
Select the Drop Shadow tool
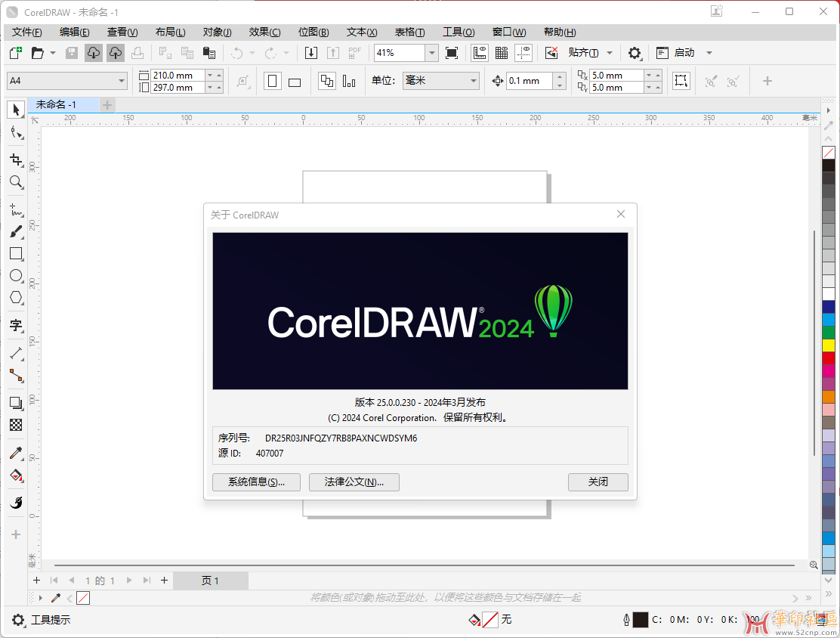point(16,403)
